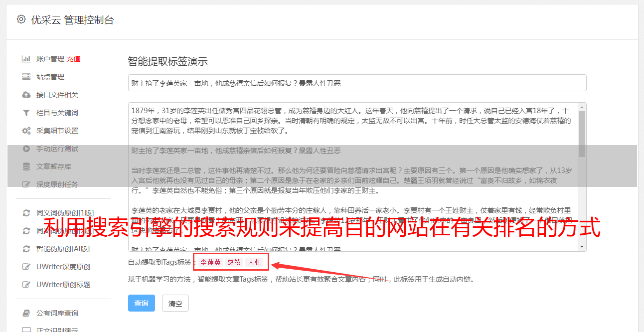644x332 pixels.
Task: Select the 慈禧 tag
Action: (x=234, y=262)
